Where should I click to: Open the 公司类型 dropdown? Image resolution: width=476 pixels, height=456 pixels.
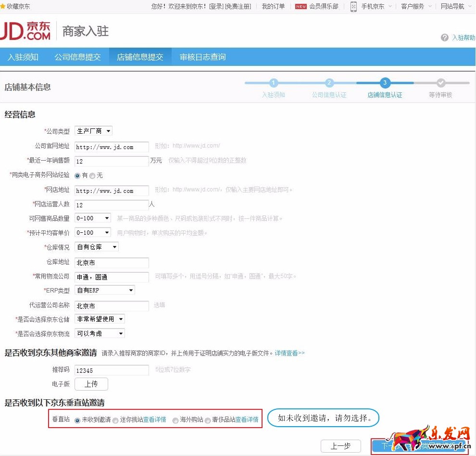[93, 130]
